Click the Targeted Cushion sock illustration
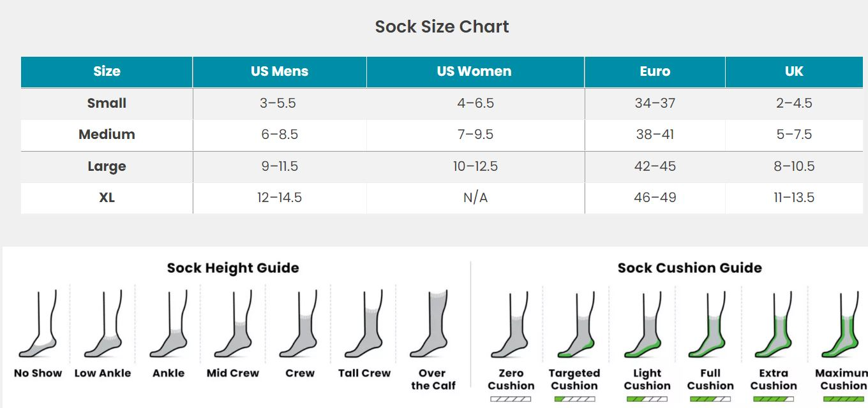 [x=576, y=325]
